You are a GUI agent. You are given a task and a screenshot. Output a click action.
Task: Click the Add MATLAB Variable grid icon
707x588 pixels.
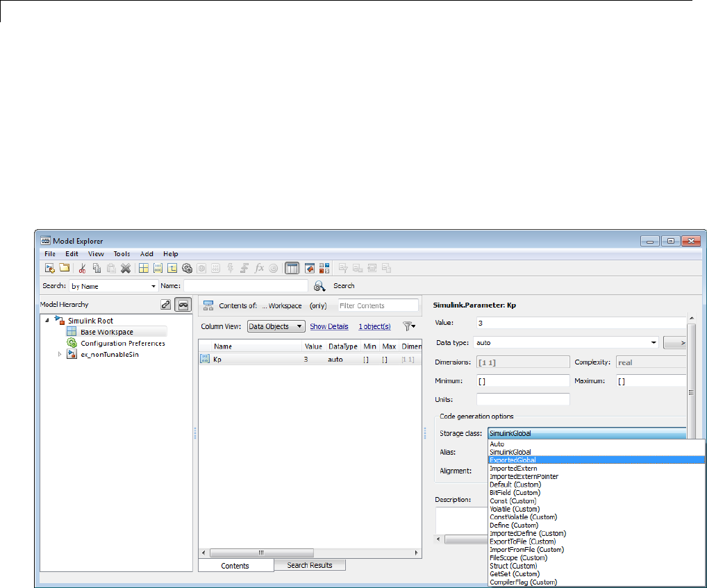click(143, 268)
